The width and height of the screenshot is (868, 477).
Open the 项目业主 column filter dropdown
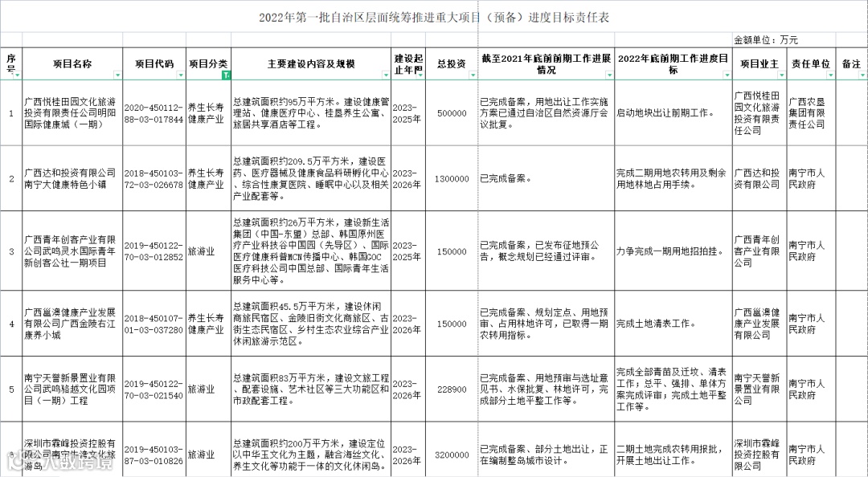782,75
